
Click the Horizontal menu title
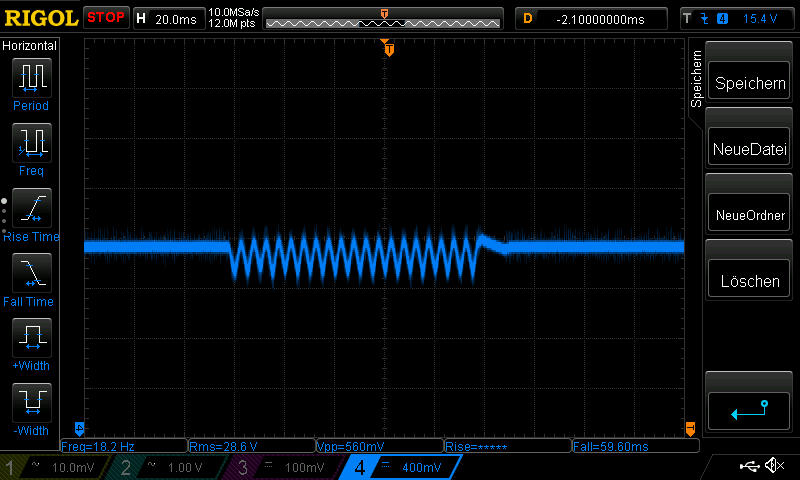click(29, 45)
